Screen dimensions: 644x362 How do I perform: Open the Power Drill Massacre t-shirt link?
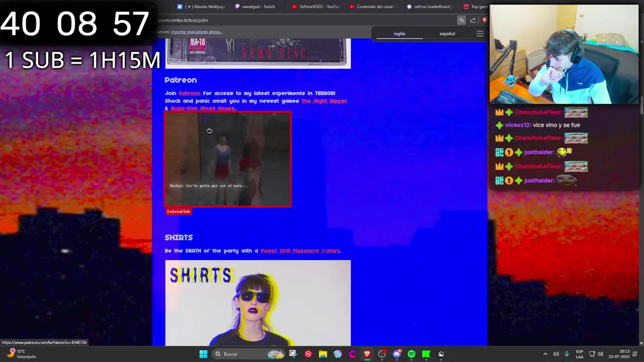pos(300,251)
